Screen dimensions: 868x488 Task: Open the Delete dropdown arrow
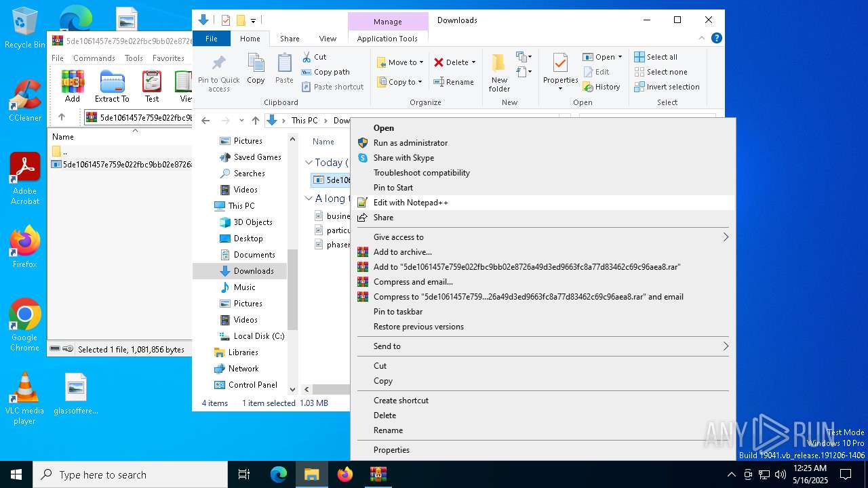[473, 62]
